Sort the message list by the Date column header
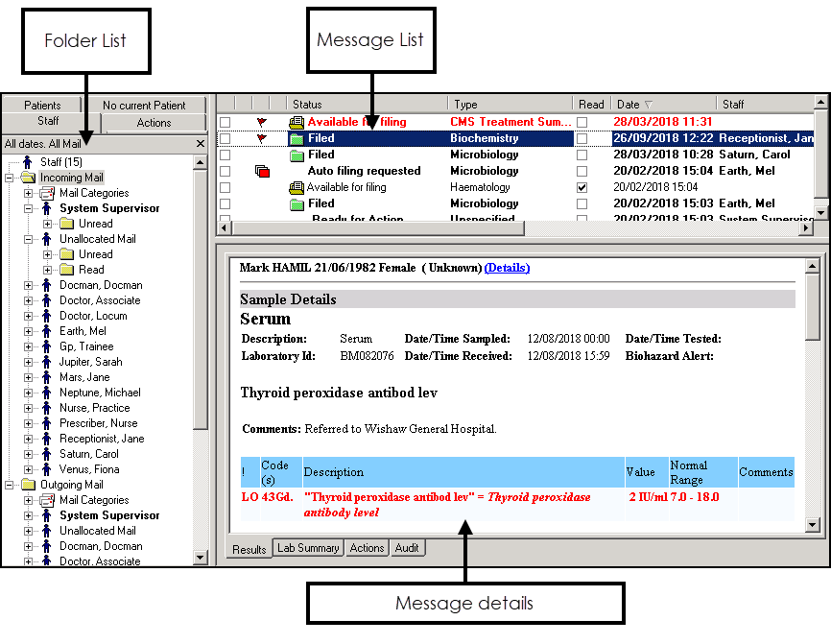The width and height of the screenshot is (831, 644). point(662,105)
